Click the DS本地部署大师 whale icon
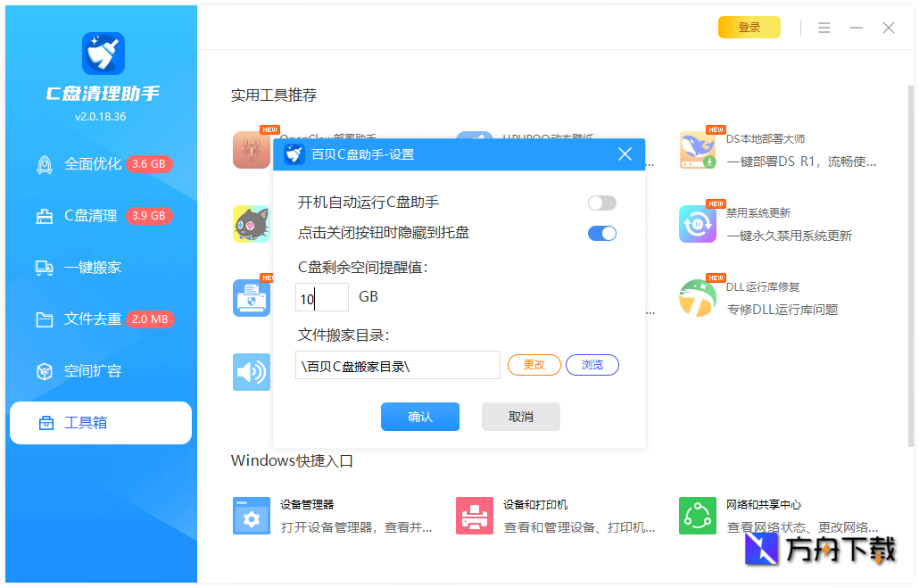This screenshot has height=588, width=919. (697, 150)
